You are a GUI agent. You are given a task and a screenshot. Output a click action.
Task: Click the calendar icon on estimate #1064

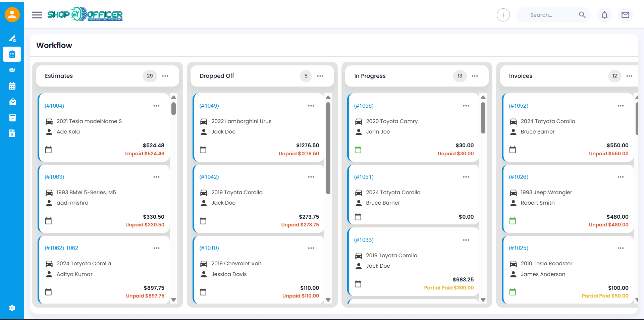(48, 150)
